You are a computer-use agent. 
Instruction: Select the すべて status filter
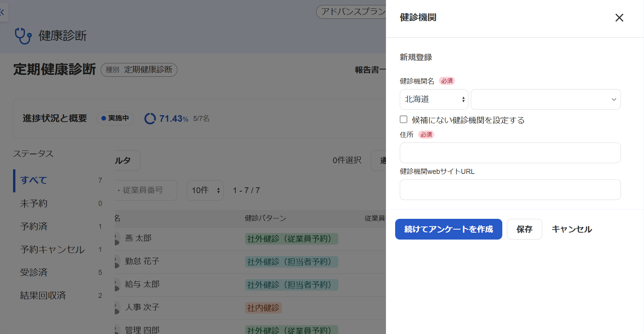coord(61,180)
